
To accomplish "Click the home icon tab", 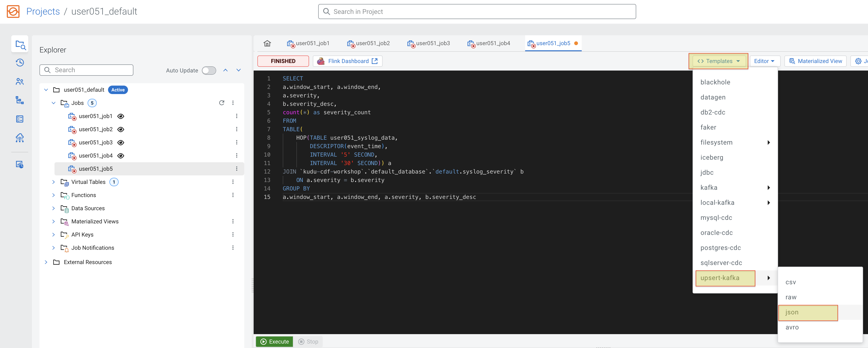I will [267, 43].
